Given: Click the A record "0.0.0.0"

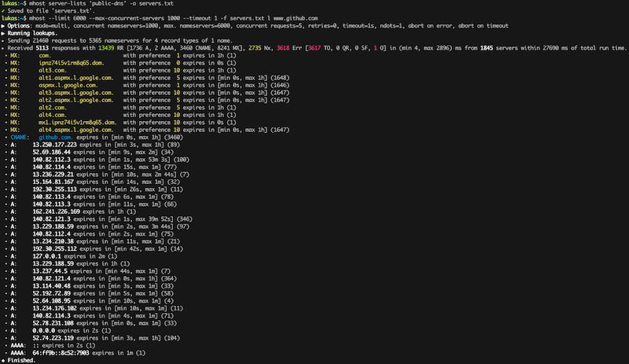Looking at the screenshot, I should pyautogui.click(x=44, y=330).
